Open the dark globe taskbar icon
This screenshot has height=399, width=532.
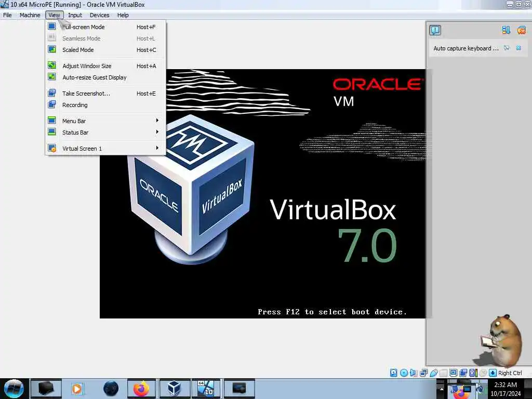(111, 389)
